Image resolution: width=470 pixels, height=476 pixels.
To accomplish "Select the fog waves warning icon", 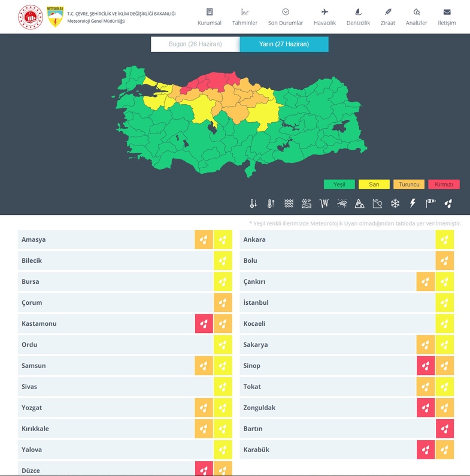I will click(x=289, y=204).
